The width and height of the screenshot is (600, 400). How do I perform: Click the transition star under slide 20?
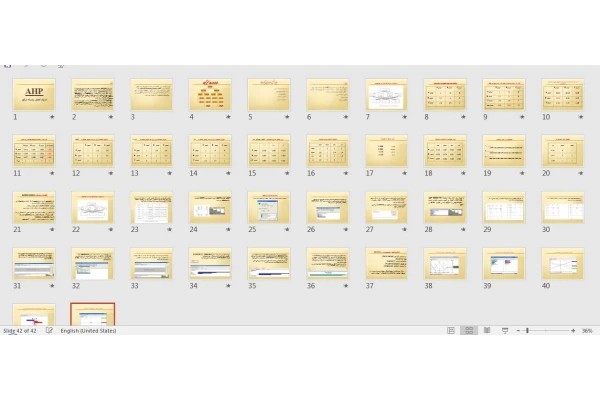pyautogui.click(x=581, y=173)
